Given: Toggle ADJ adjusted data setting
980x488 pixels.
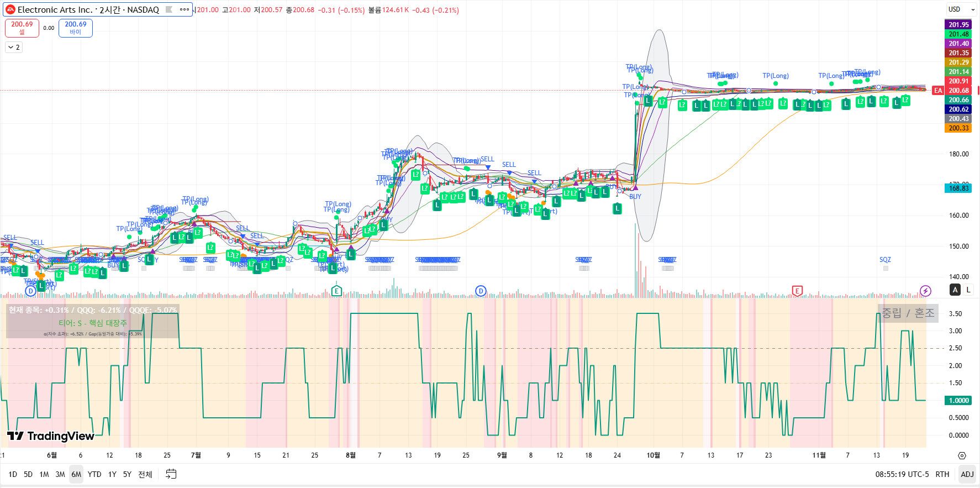Looking at the screenshot, I should pyautogui.click(x=967, y=474).
